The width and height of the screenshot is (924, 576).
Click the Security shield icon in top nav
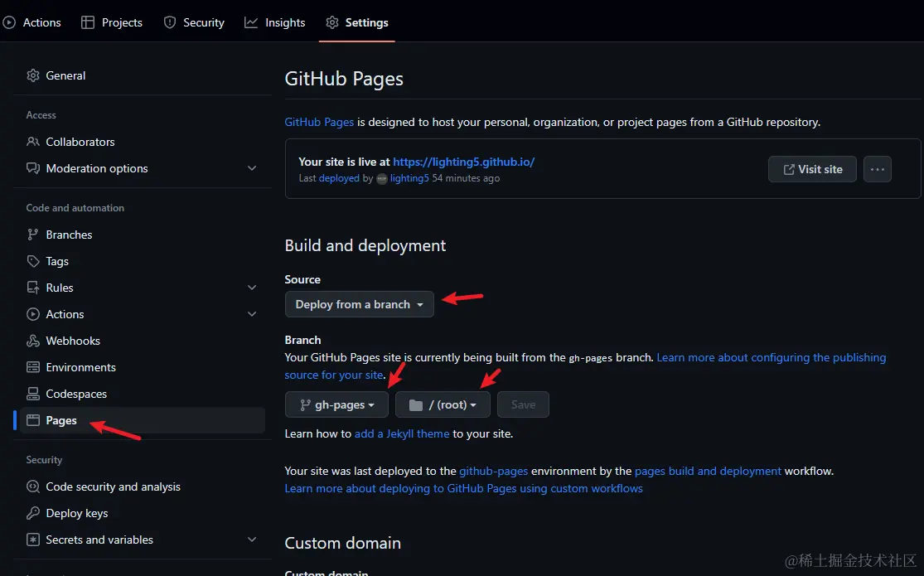click(x=170, y=22)
